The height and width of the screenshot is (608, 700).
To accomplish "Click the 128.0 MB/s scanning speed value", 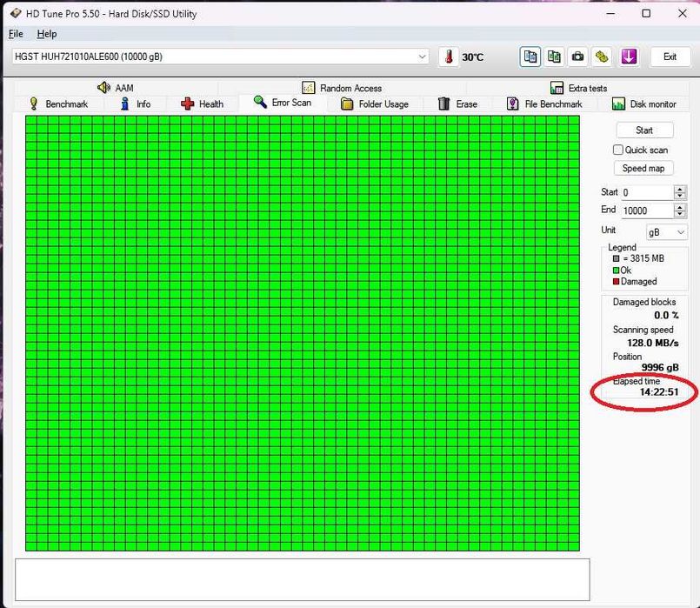I will coord(653,343).
